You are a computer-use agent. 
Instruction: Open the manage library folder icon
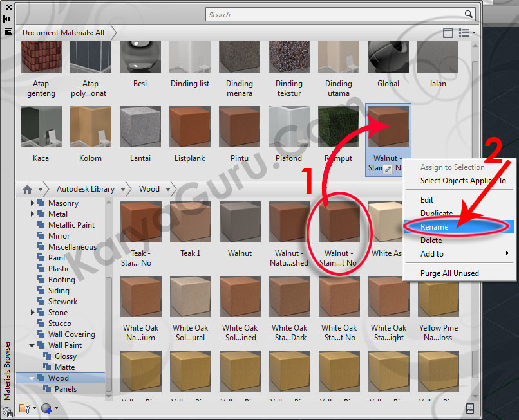click(26, 408)
